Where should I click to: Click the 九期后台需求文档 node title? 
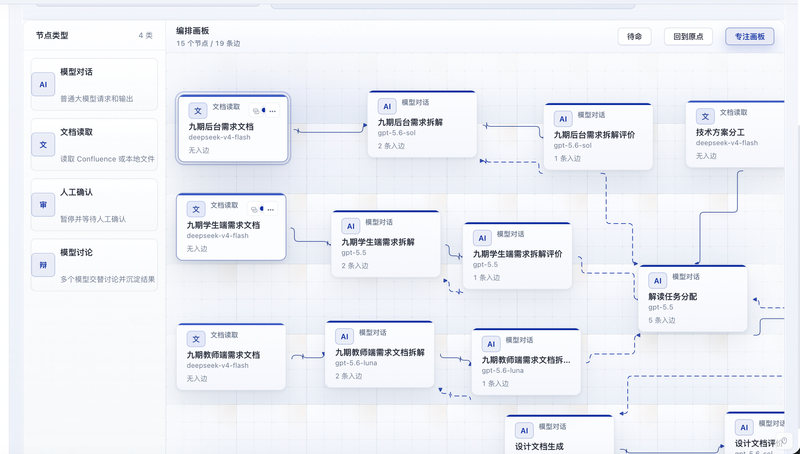click(221, 127)
